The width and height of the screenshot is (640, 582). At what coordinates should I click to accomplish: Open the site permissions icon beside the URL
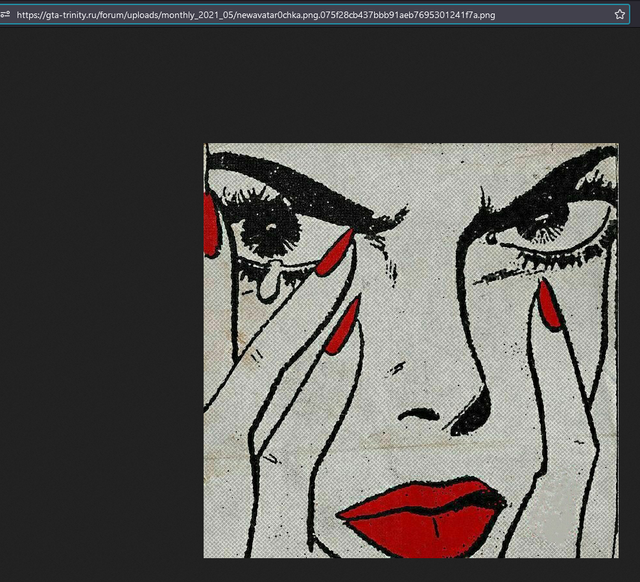pos(5,15)
